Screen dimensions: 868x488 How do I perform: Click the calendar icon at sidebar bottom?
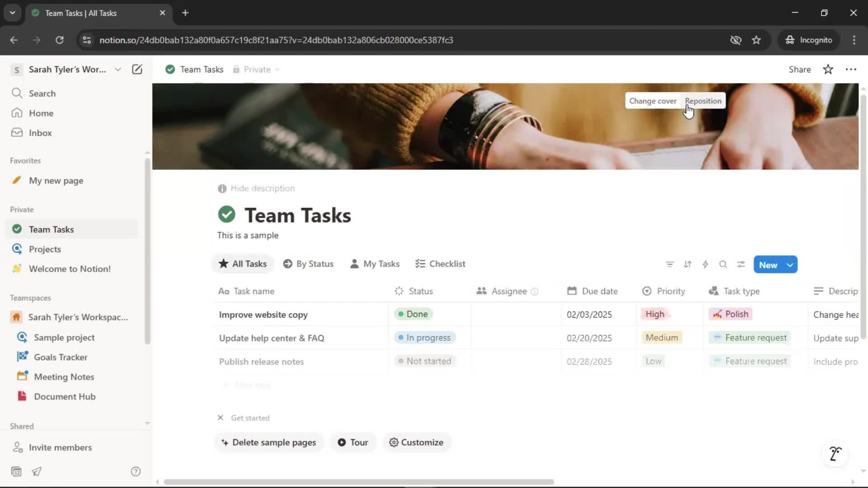pyautogui.click(x=16, y=471)
